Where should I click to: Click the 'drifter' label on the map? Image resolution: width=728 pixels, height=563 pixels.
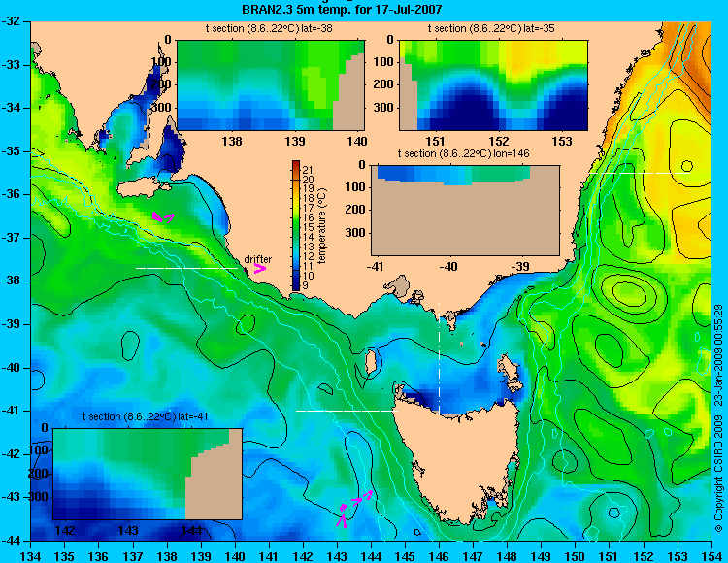257,259
